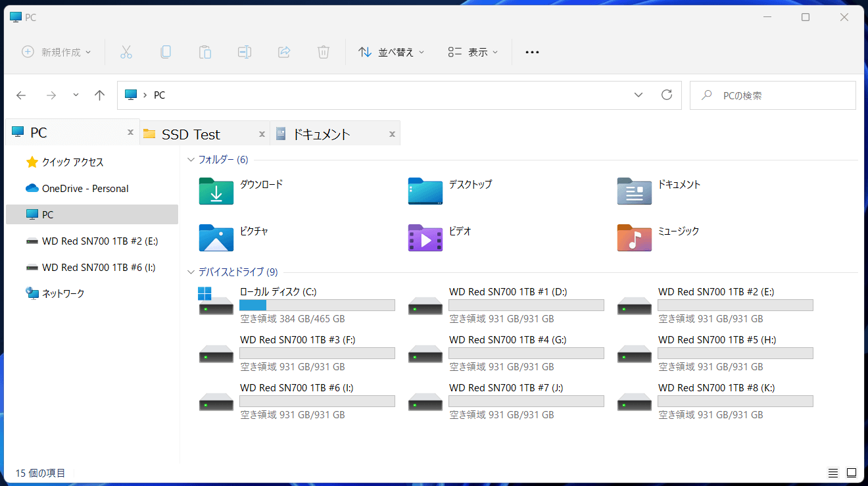
Task: Click the PCの検索 search field
Action: pos(773,95)
